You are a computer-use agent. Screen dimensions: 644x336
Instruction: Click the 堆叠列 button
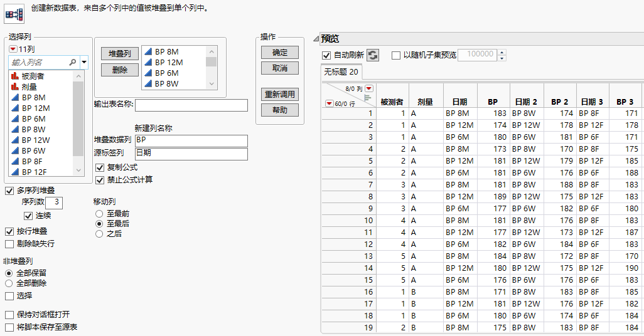[120, 54]
